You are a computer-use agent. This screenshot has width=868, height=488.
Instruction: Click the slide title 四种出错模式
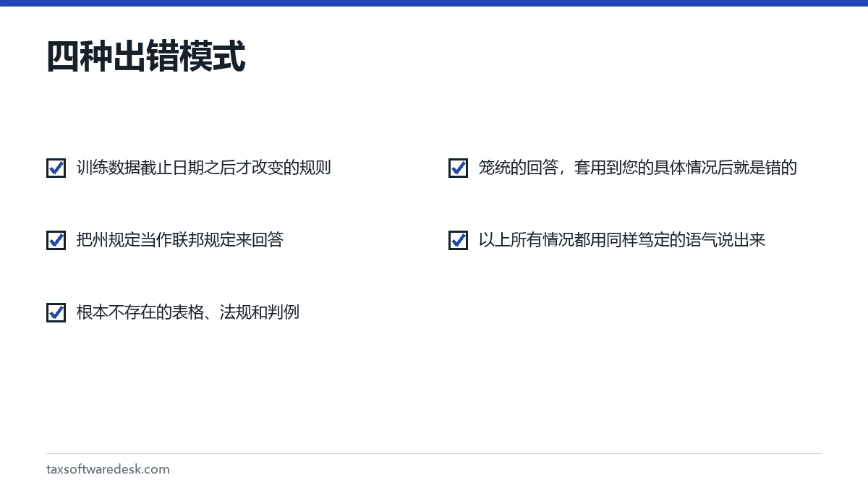coord(146,56)
